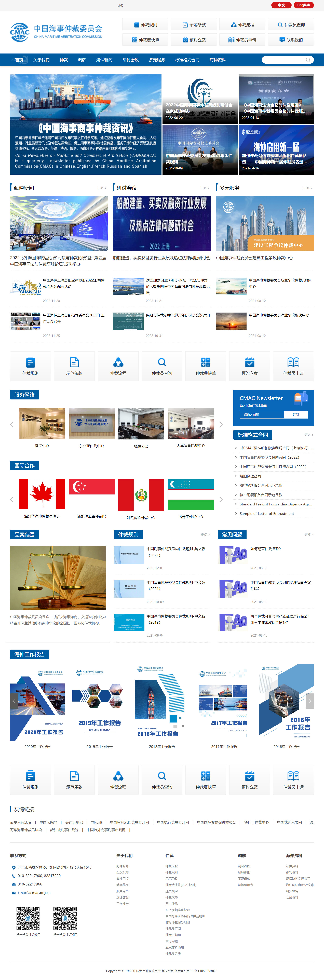The image size is (324, 980).
Task: Click the CMAC logo in the header
Action: point(56,32)
